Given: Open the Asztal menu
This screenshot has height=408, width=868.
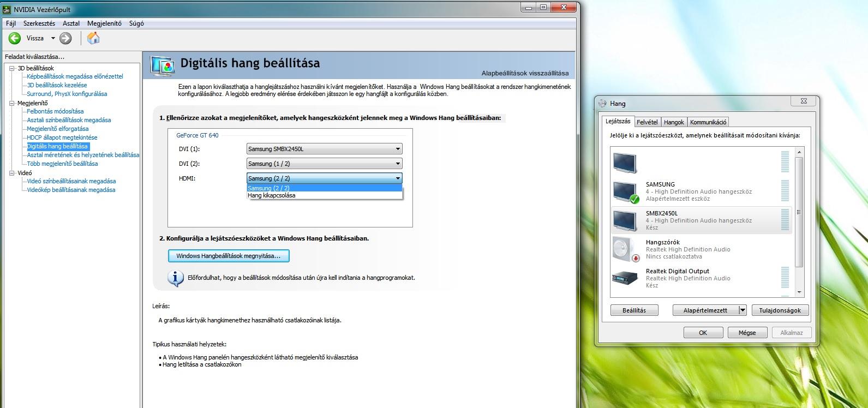Looking at the screenshot, I should (x=71, y=23).
